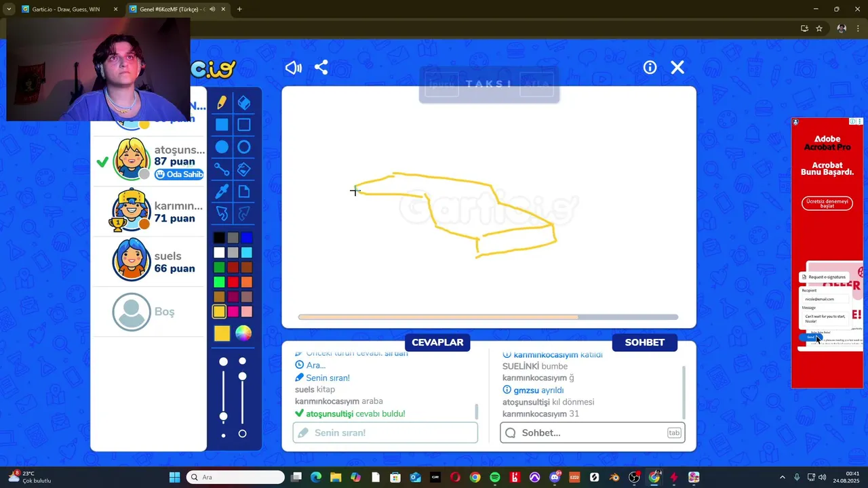Pick the light gray color swatch
868x488 pixels.
(233, 253)
